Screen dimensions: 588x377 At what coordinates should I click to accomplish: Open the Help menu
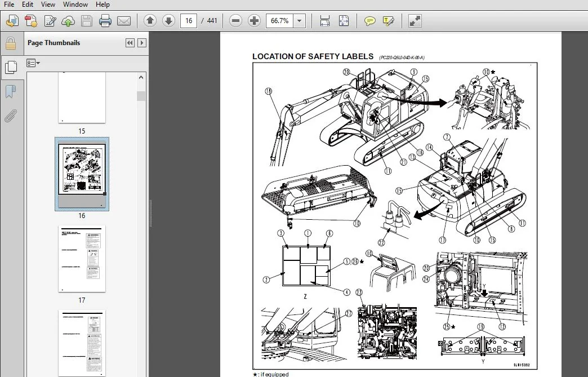point(103,5)
